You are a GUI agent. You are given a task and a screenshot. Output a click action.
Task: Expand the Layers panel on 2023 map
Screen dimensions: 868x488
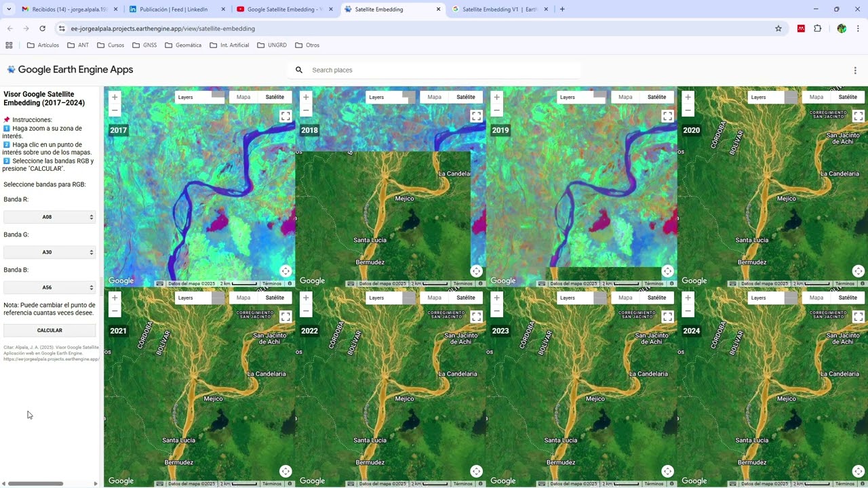pyautogui.click(x=582, y=298)
